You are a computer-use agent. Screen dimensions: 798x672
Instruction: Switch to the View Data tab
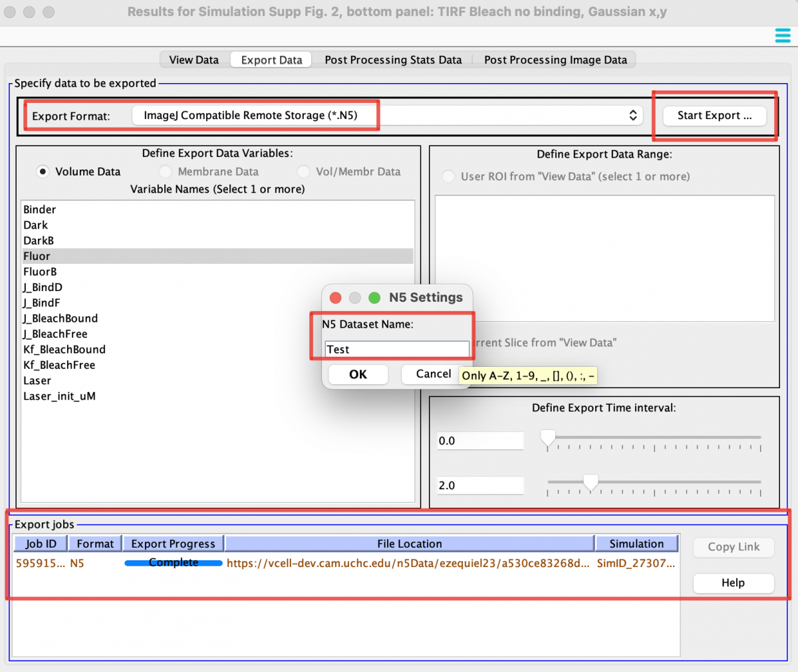point(194,59)
